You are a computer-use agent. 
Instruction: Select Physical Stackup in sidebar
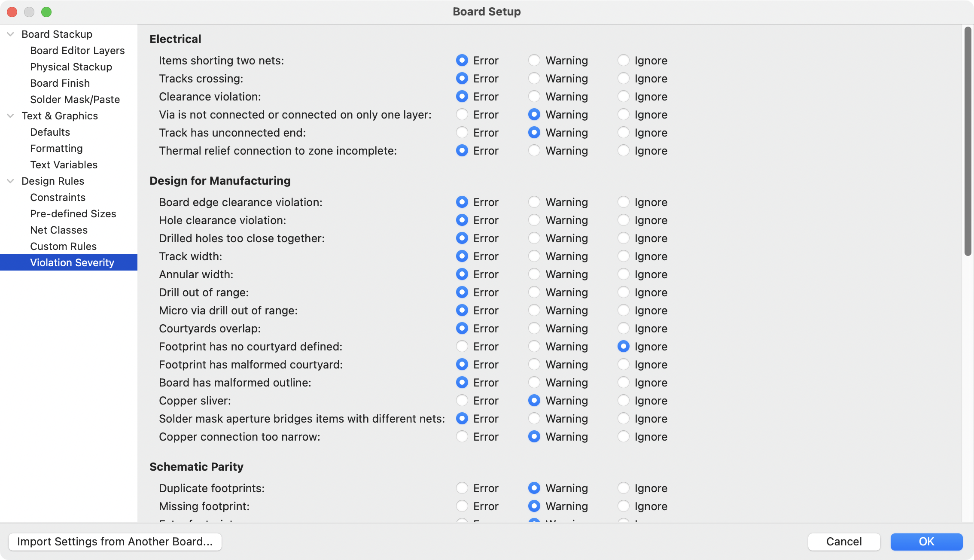coord(71,67)
